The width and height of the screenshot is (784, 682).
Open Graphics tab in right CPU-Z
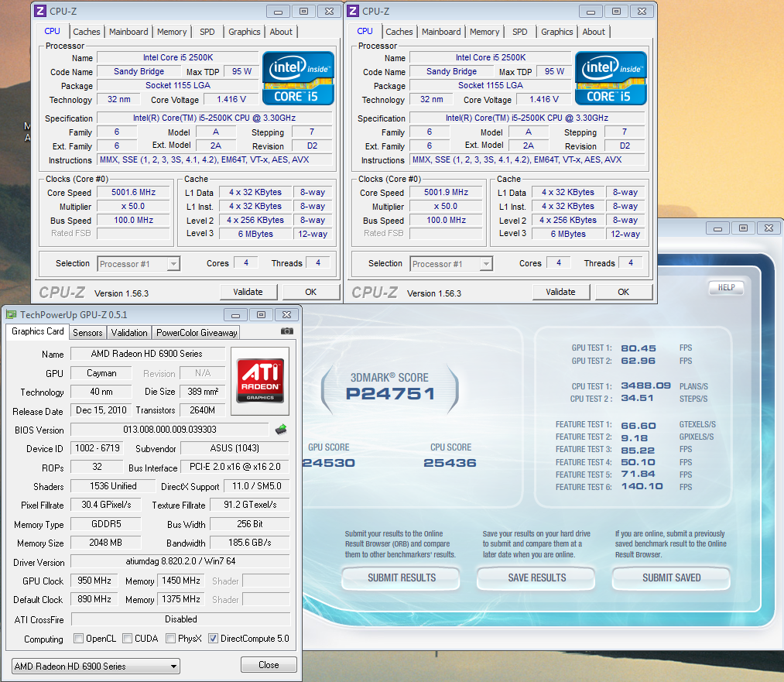tap(556, 32)
